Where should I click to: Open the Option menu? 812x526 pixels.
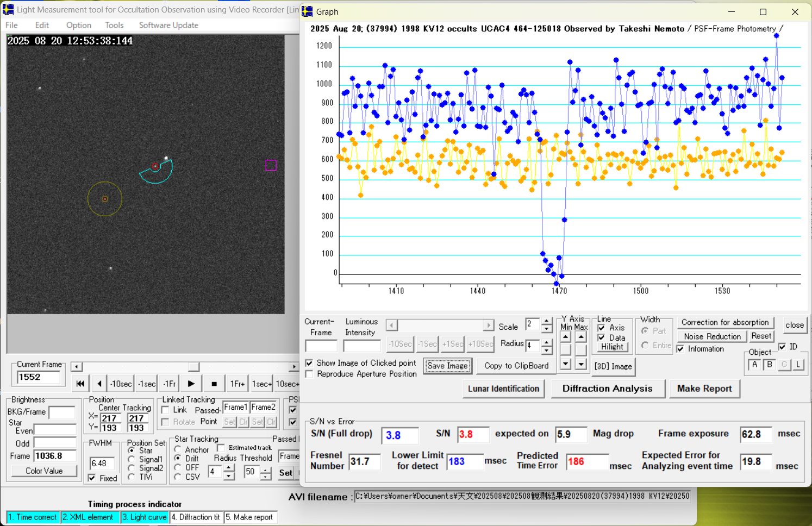78,25
